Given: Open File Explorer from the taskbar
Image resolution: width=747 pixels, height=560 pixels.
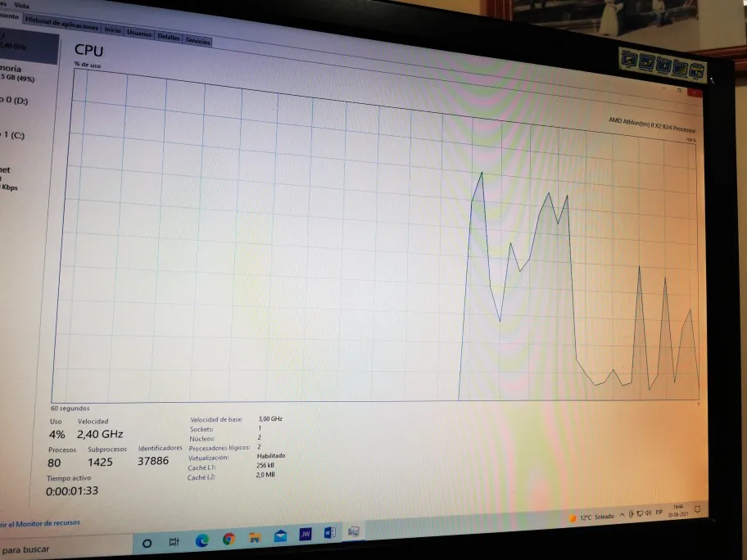Looking at the screenshot, I should tap(255, 538).
